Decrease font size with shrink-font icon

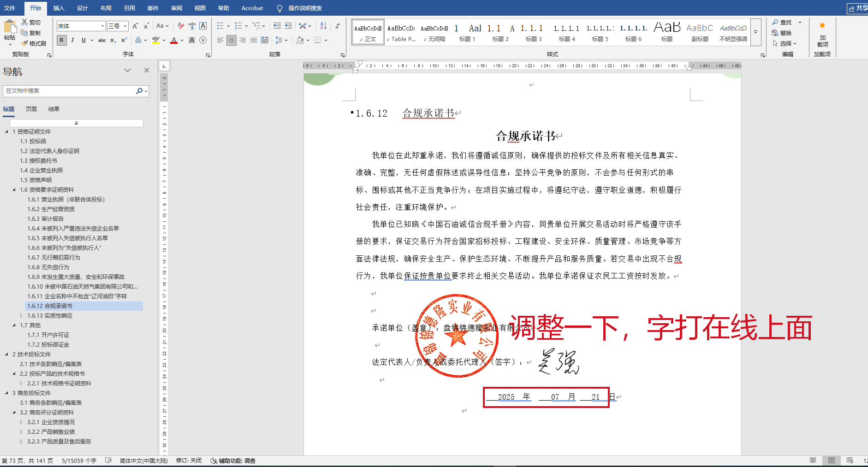coord(146,26)
